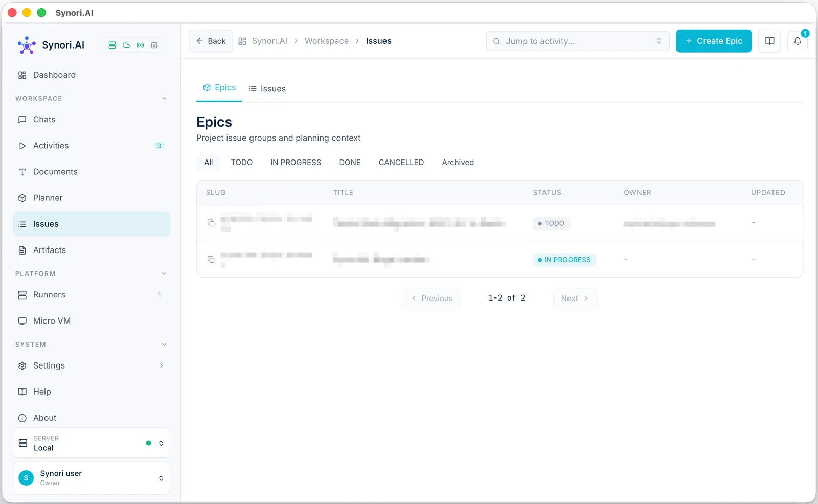Select Issues in the sidebar
The height and width of the screenshot is (504, 818).
92,224
